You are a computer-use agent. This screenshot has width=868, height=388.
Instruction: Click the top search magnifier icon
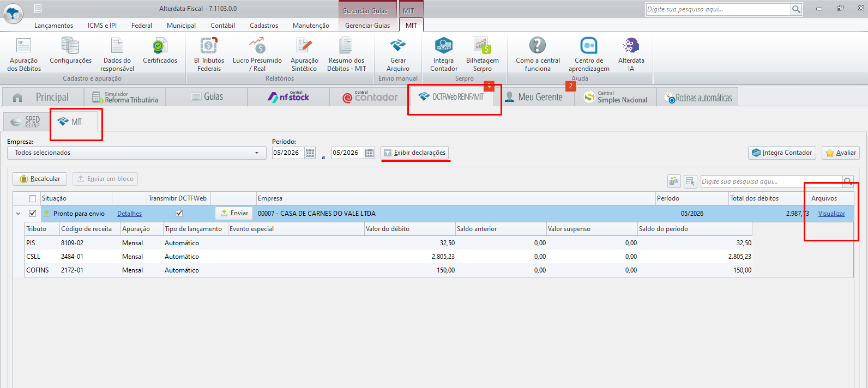coord(796,9)
